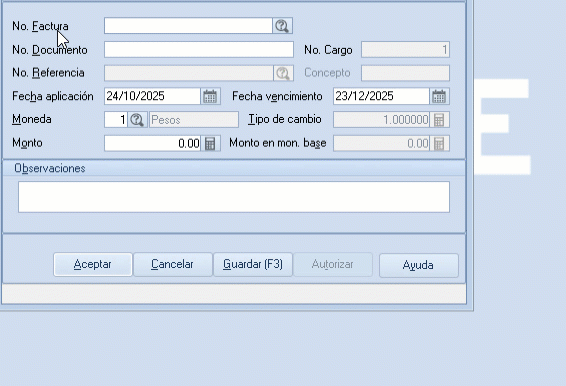Focus the No. Documento input field

(199, 49)
